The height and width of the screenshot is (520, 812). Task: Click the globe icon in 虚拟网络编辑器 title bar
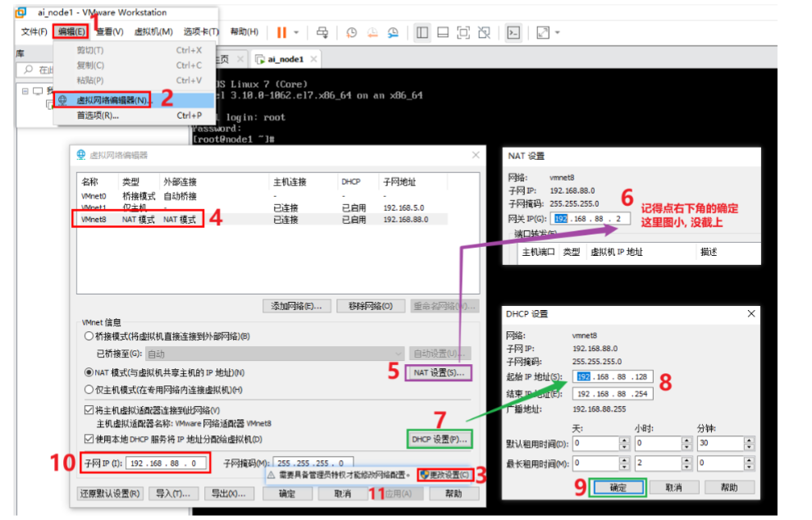pos(81,155)
